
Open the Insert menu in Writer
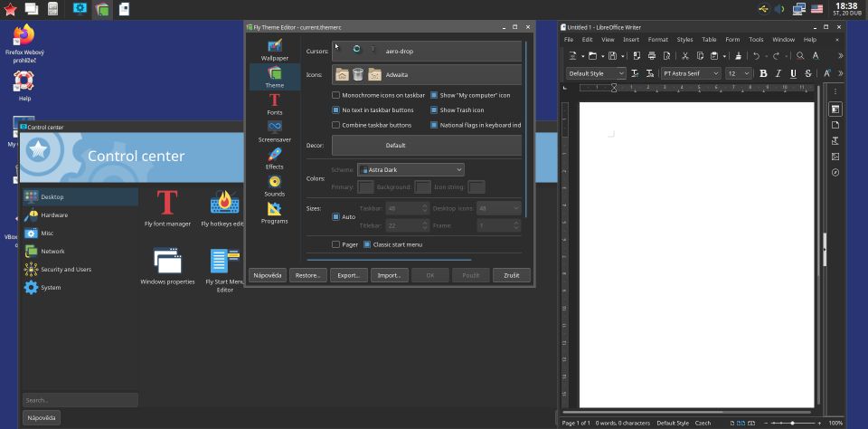(x=631, y=40)
